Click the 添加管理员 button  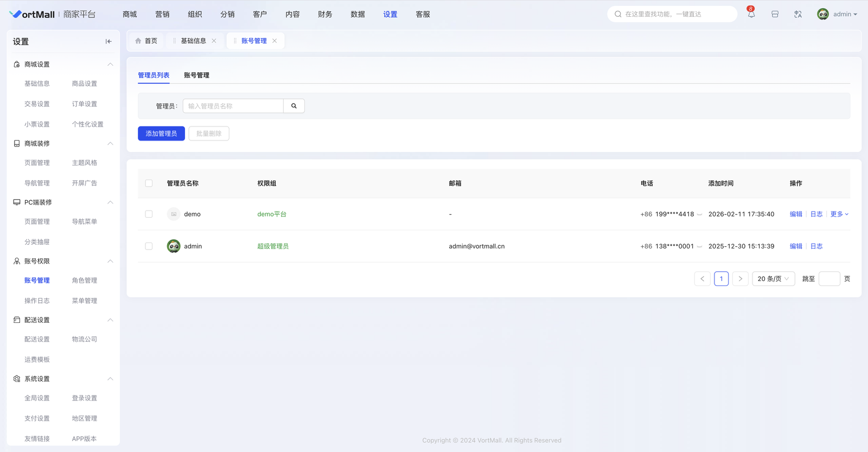161,133
